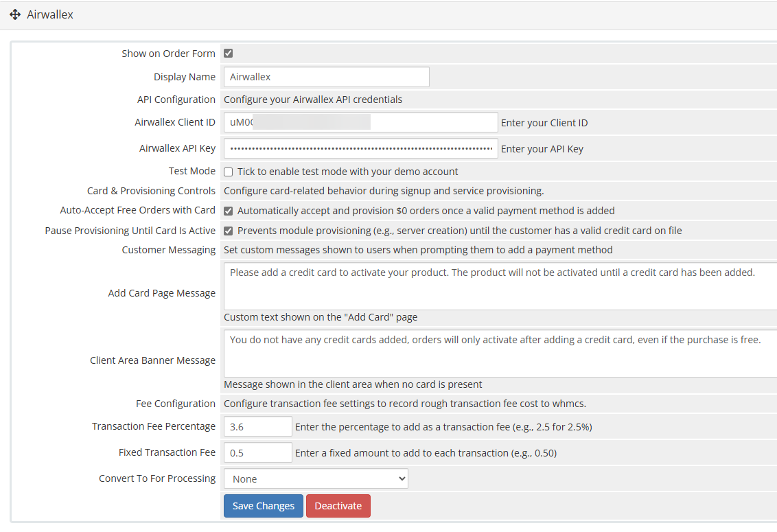Edit the Client Area Banner Message text
777x532 pixels.
click(x=480, y=351)
